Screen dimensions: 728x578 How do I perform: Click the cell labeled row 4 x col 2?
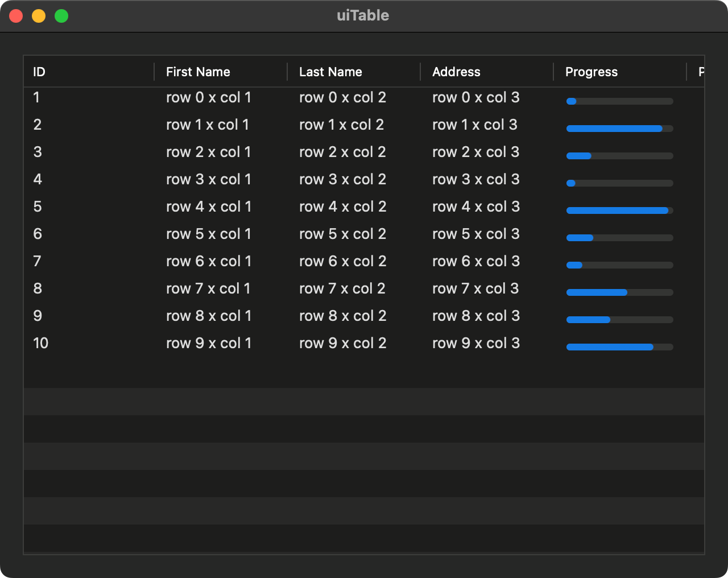click(343, 207)
